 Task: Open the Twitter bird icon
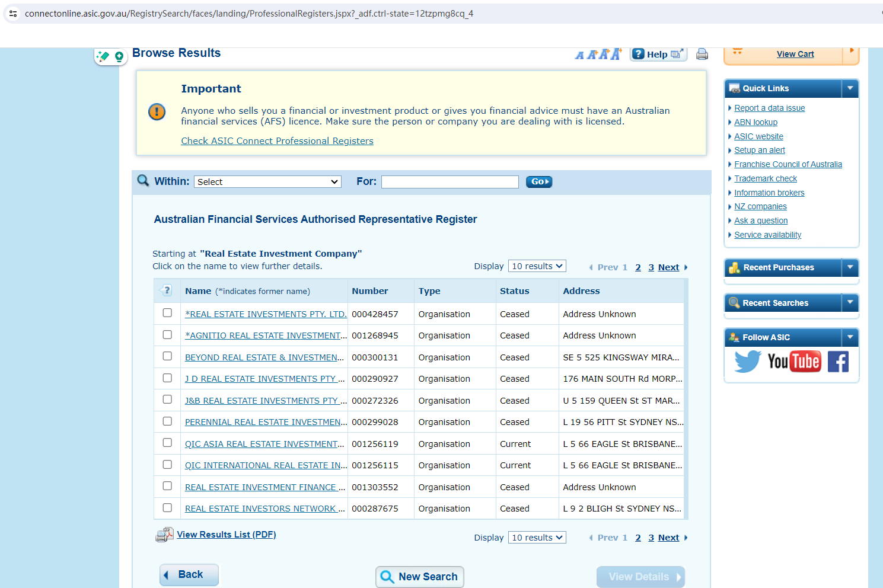[x=747, y=361]
